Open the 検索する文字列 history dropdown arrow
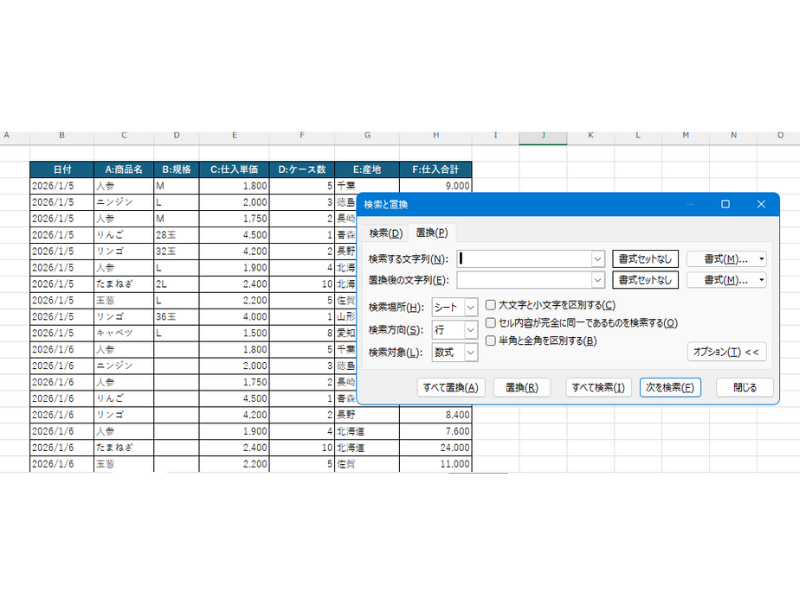Screen dimensions: 800x600 click(x=598, y=258)
